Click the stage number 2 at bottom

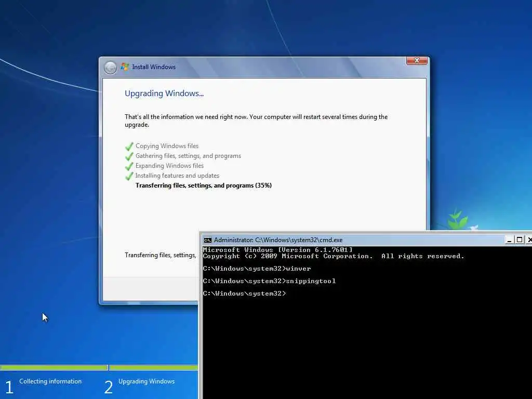click(x=108, y=387)
